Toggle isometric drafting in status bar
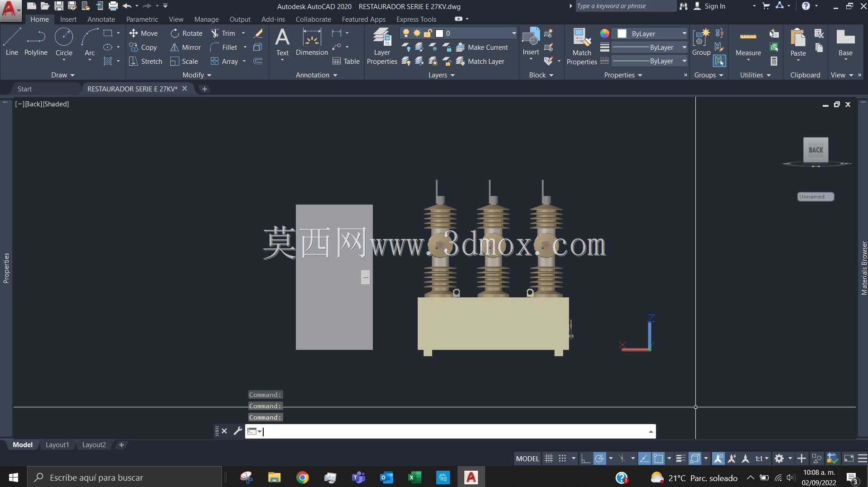 pos(622,458)
